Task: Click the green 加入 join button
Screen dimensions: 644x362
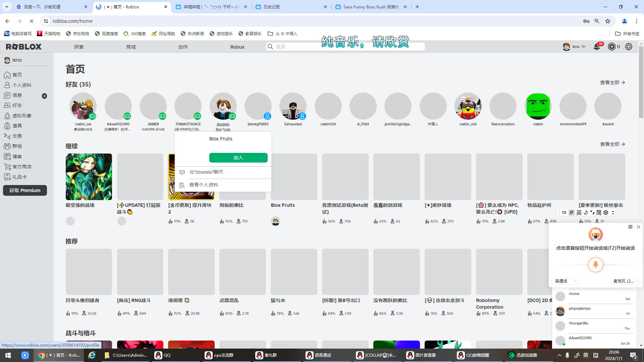Action: [238, 158]
